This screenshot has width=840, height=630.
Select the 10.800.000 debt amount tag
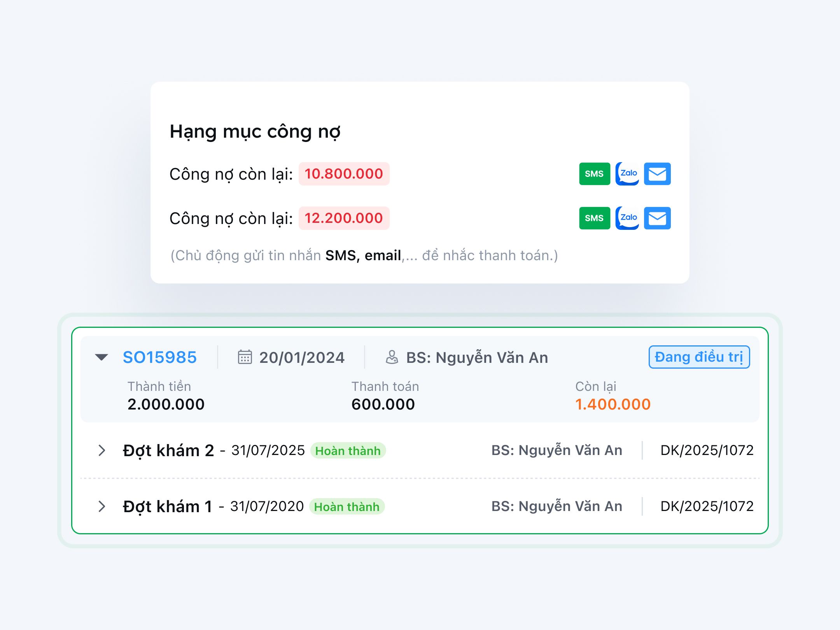coord(344,174)
